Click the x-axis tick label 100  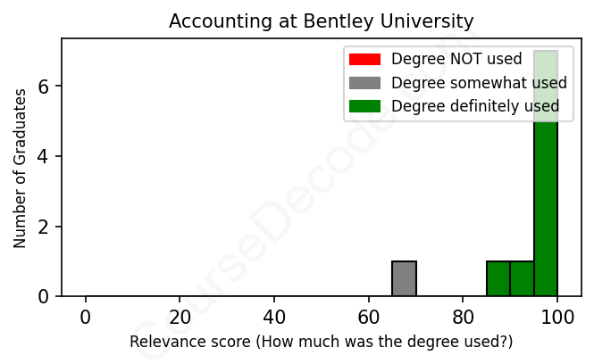click(557, 317)
